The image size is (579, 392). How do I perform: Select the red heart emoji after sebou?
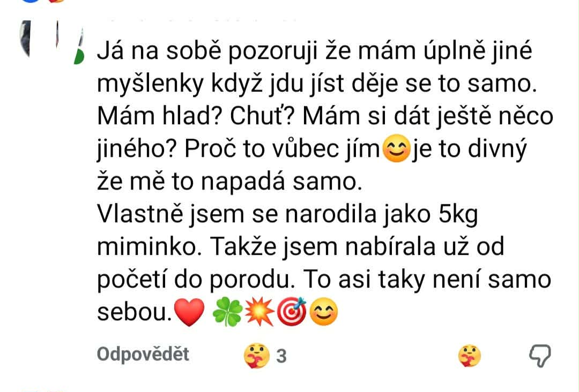[189, 312]
